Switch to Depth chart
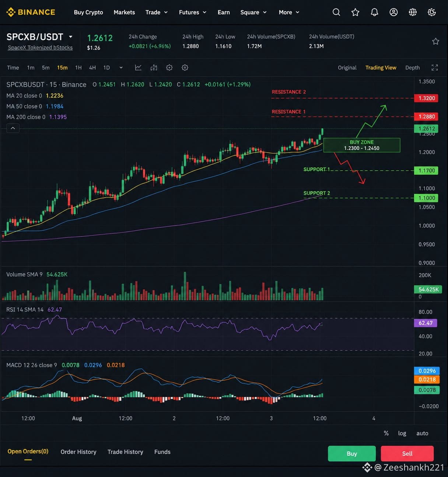The image size is (448, 477). pos(412,67)
